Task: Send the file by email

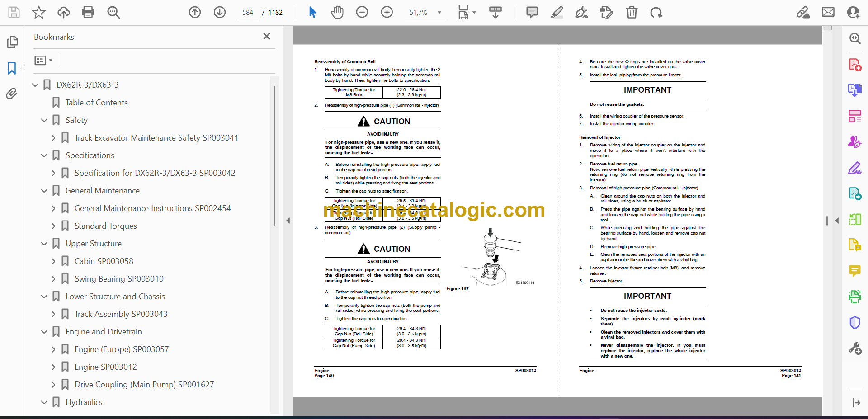Action: tap(828, 12)
